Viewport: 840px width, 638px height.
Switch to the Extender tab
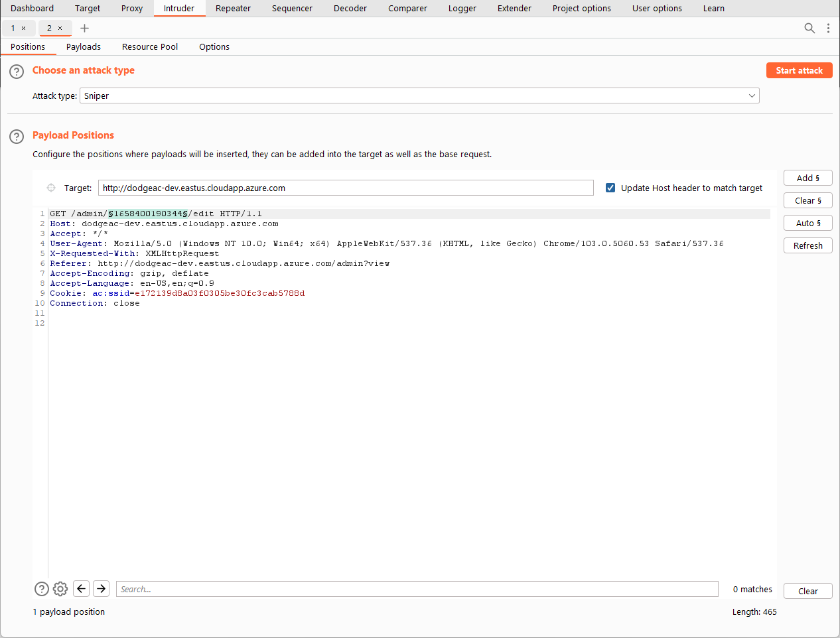514,9
